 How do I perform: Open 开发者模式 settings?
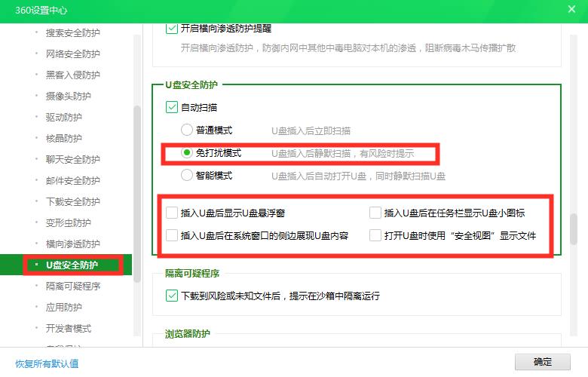pos(69,328)
